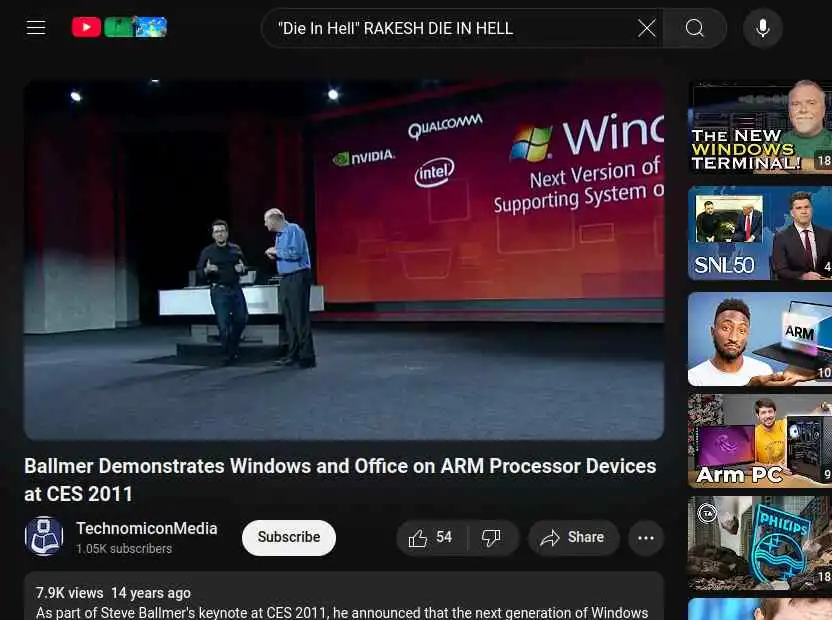
Task: Subscribe to TechnomiconMedia
Action: click(289, 537)
